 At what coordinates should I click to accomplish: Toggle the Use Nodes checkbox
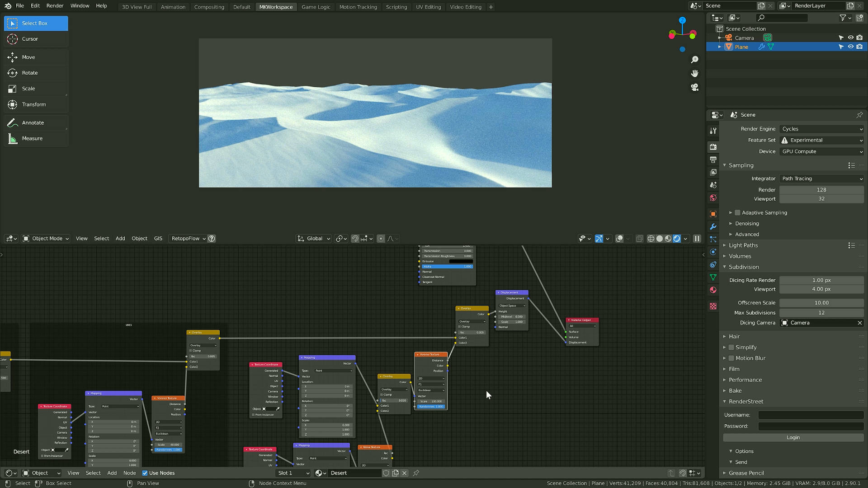point(145,473)
